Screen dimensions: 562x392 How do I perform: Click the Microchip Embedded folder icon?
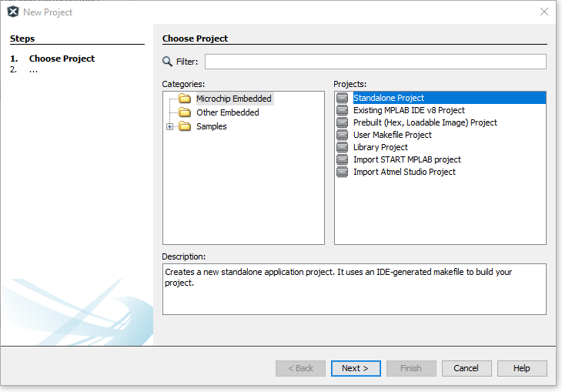click(x=185, y=99)
